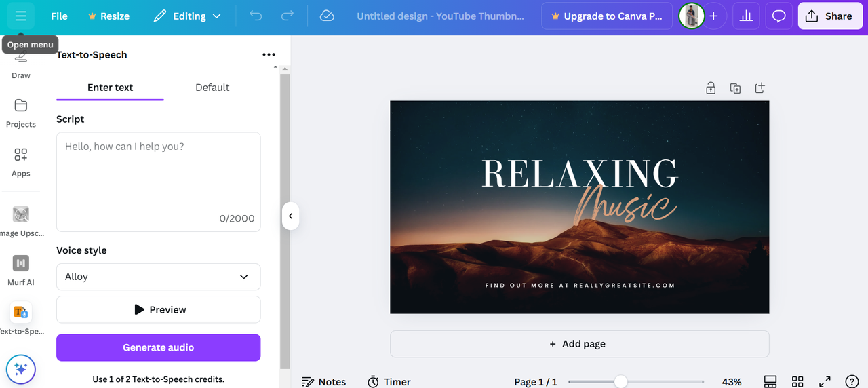868x388 pixels.
Task: Click the Generate audio button
Action: 159,347
